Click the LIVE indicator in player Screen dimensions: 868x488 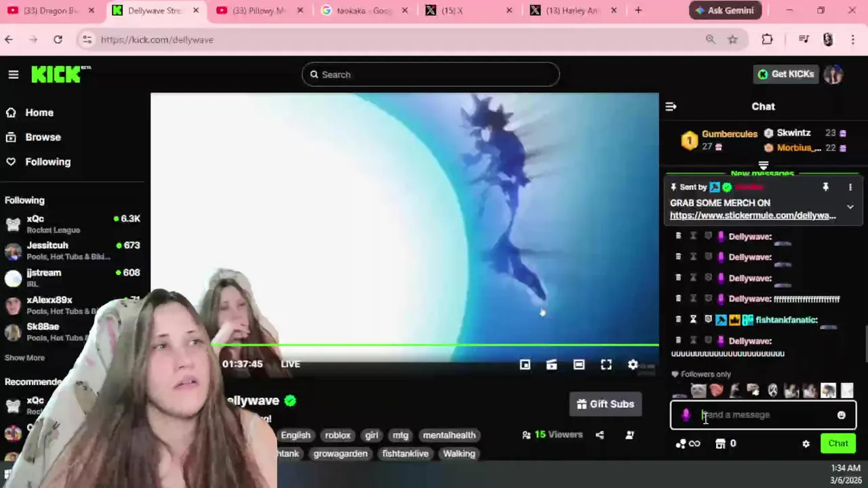[290, 364]
